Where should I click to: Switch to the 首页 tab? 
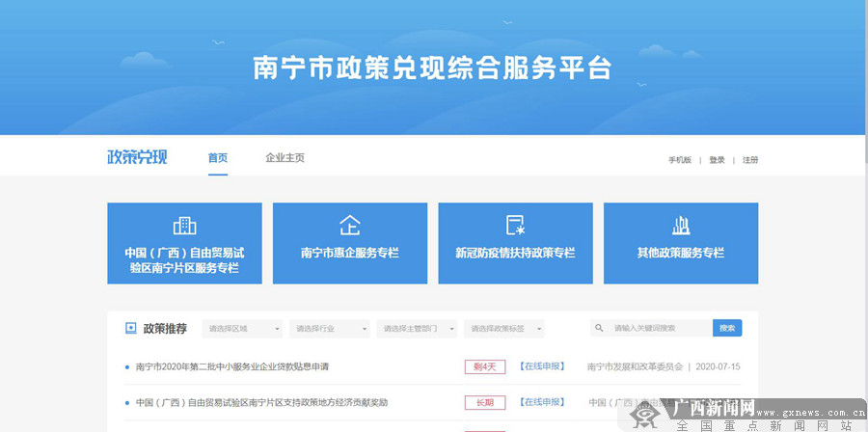click(218, 158)
